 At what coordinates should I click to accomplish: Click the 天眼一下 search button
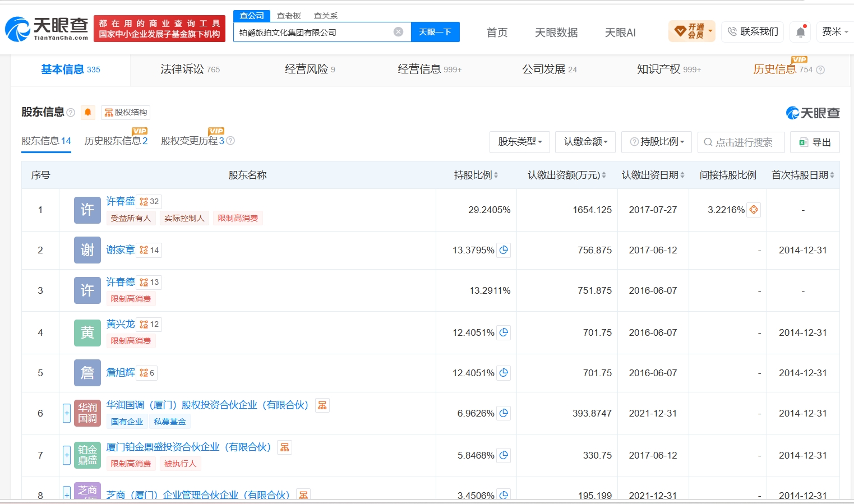[x=435, y=32]
